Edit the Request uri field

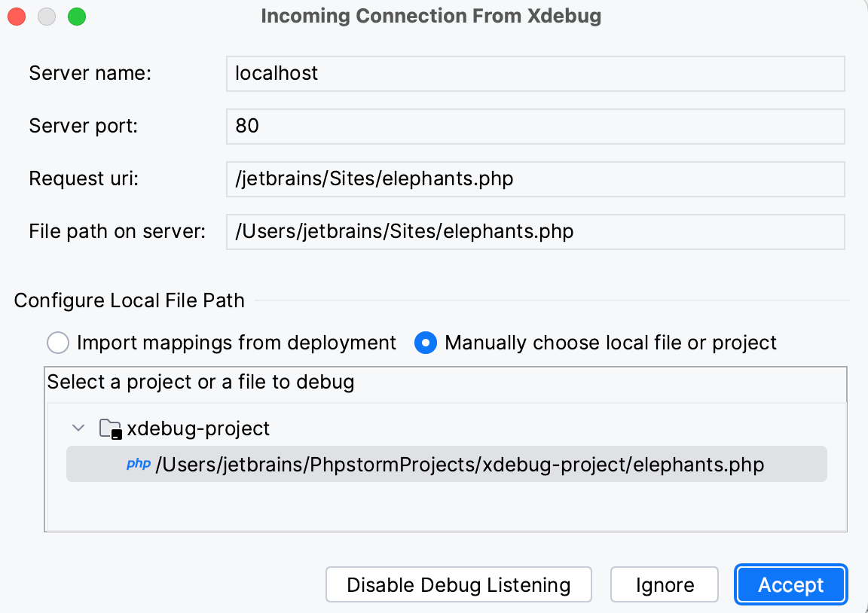point(535,178)
